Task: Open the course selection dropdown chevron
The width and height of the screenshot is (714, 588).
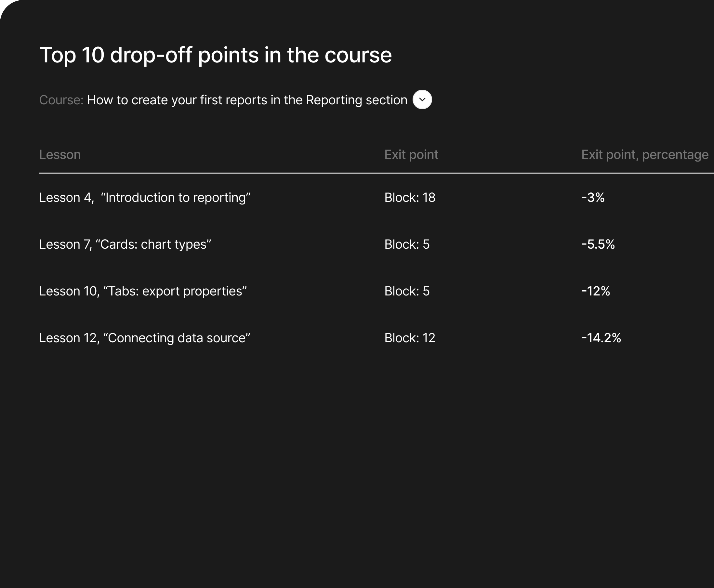Action: [x=422, y=99]
